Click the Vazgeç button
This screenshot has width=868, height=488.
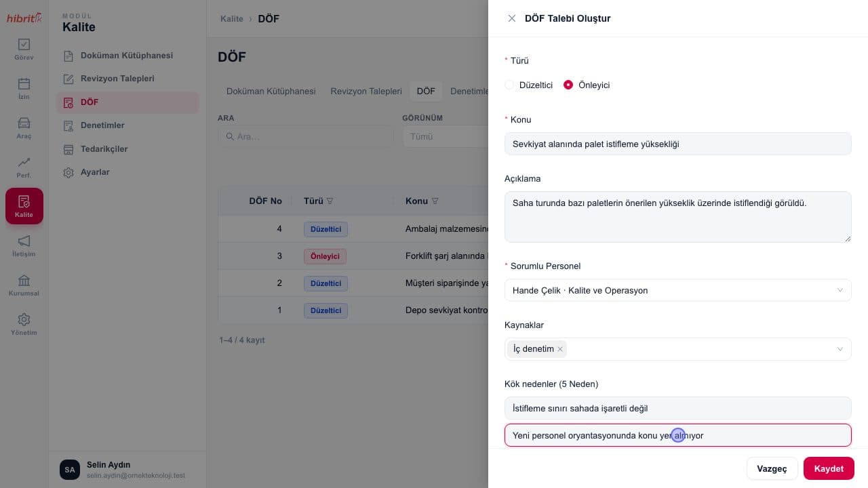coord(772,468)
